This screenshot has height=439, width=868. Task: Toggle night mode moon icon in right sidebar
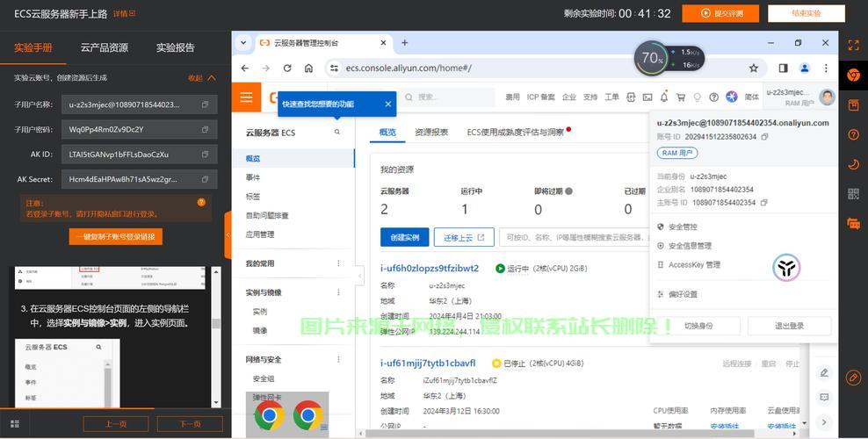[854, 164]
